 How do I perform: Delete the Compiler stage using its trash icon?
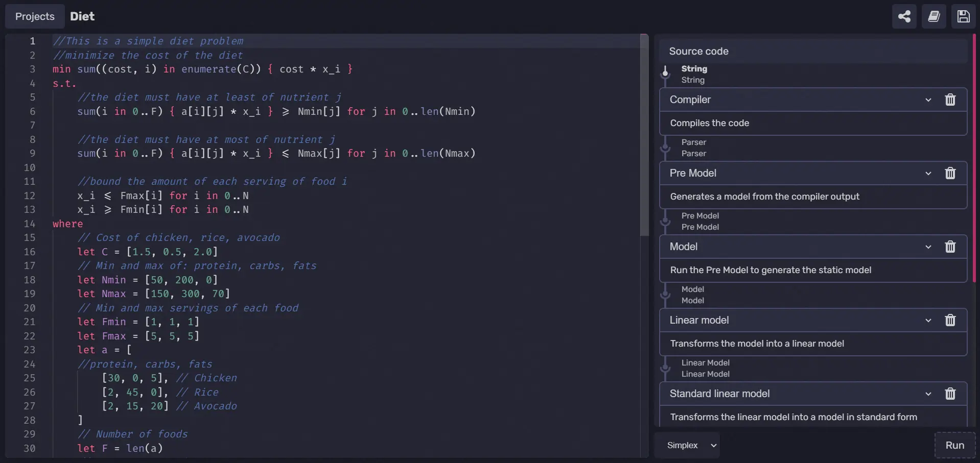coord(951,100)
